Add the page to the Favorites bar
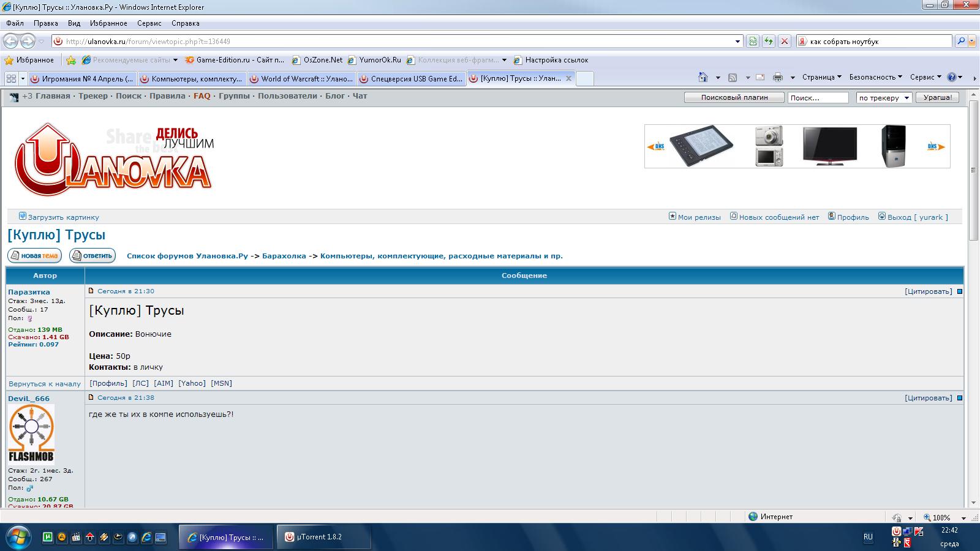This screenshot has height=551, width=980. coord(71,60)
